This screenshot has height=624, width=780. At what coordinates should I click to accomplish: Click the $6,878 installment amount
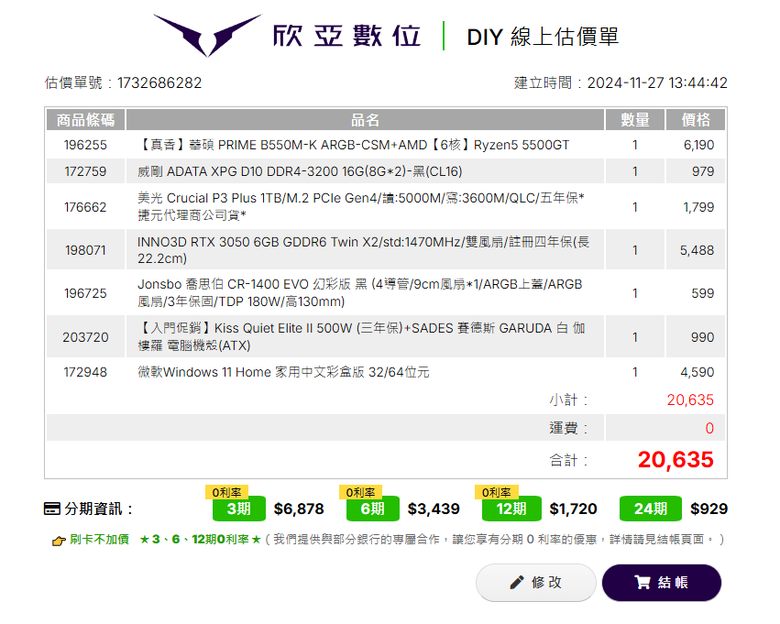299,509
